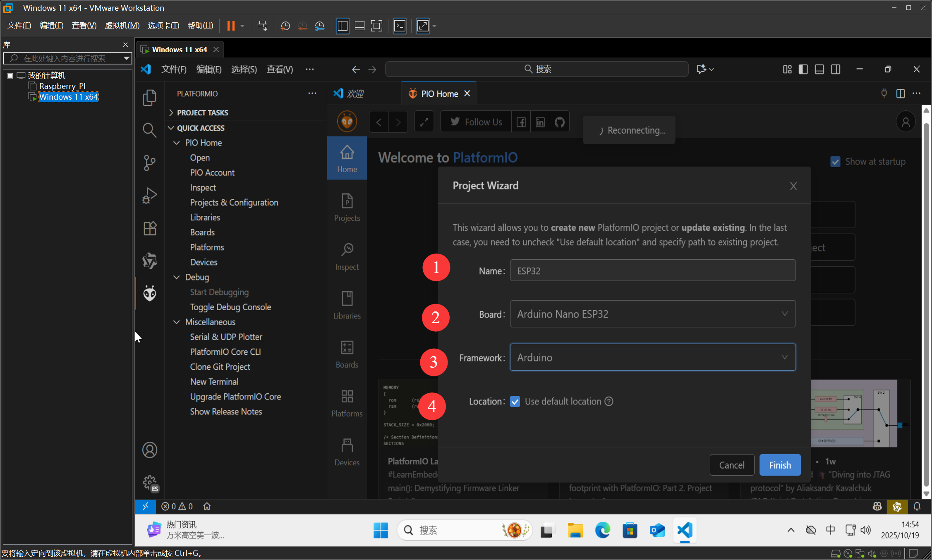Toggle Show at startup checkbox
The width and height of the screenshot is (932, 560).
[x=835, y=162]
